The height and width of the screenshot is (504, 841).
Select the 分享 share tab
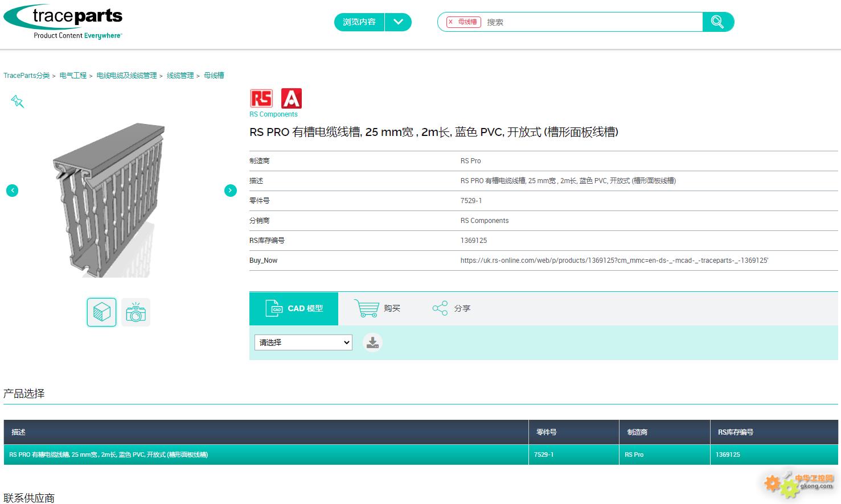pyautogui.click(x=452, y=309)
